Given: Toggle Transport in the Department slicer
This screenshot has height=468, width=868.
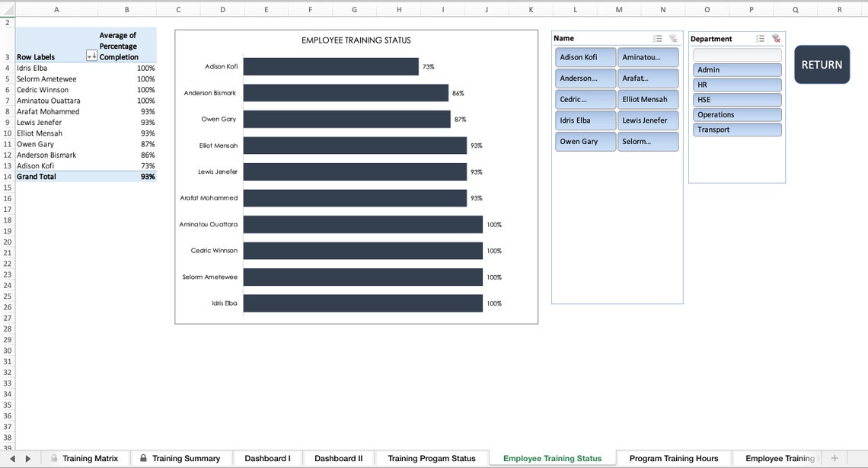Looking at the screenshot, I should (735, 129).
